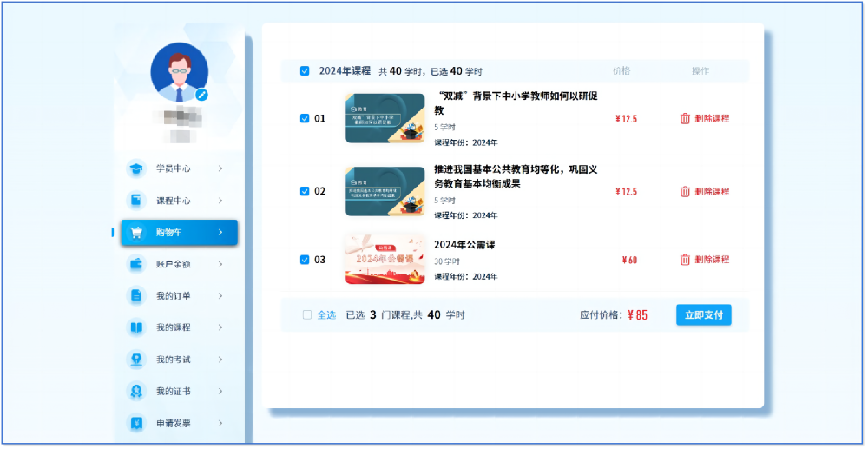
Task: Click 删除课程 for 2024年公需课
Action: (x=712, y=260)
